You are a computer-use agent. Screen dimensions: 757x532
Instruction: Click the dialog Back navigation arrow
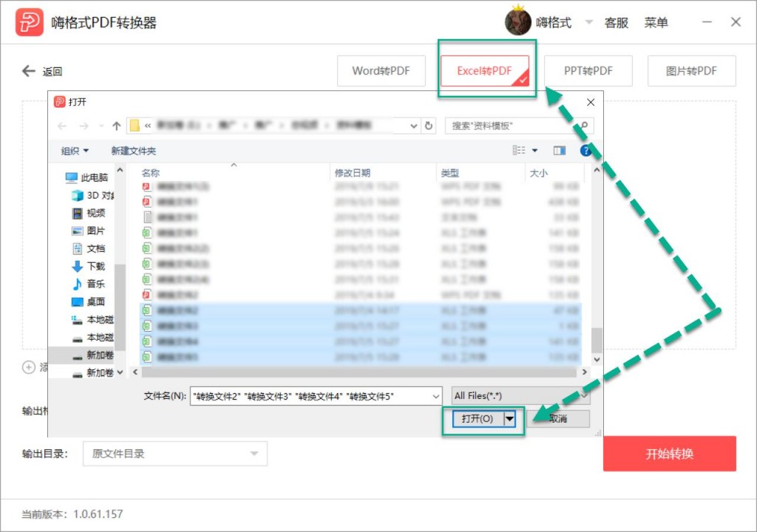(62, 126)
